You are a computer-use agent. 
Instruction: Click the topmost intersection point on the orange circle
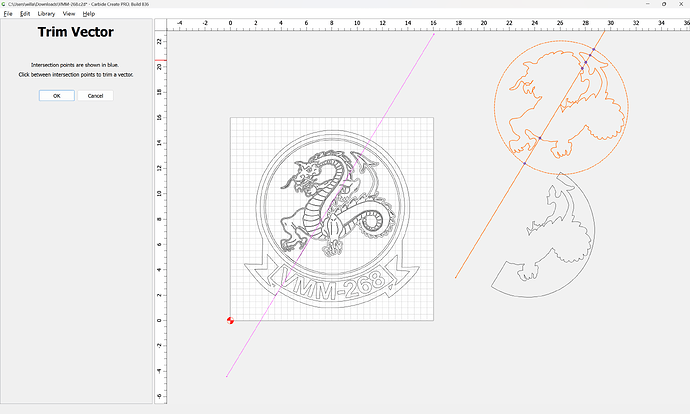[592, 49]
